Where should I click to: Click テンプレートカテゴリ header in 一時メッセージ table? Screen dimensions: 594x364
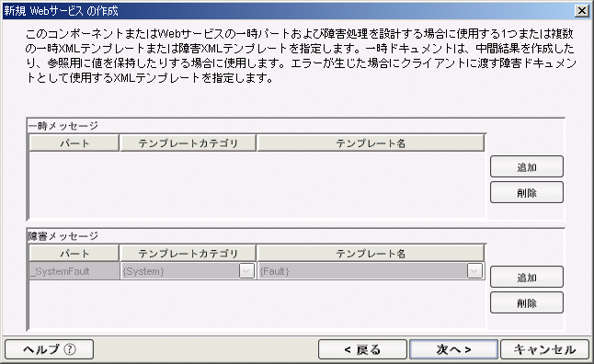coord(188,143)
